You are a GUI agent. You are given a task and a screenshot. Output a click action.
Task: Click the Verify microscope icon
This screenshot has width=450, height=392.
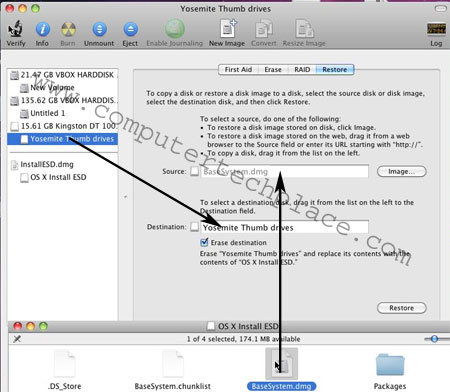pyautogui.click(x=15, y=29)
